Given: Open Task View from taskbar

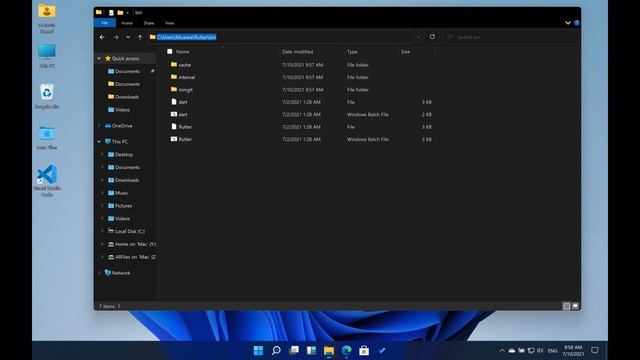Looking at the screenshot, I should pyautogui.click(x=294, y=350).
